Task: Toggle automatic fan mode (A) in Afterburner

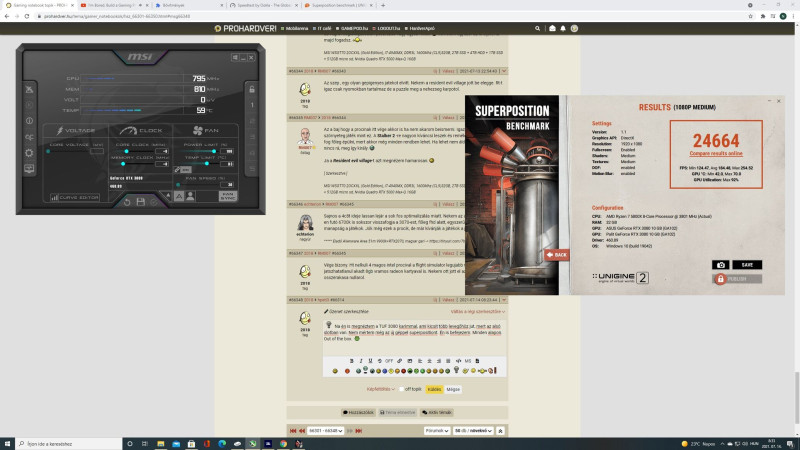Action: (179, 196)
